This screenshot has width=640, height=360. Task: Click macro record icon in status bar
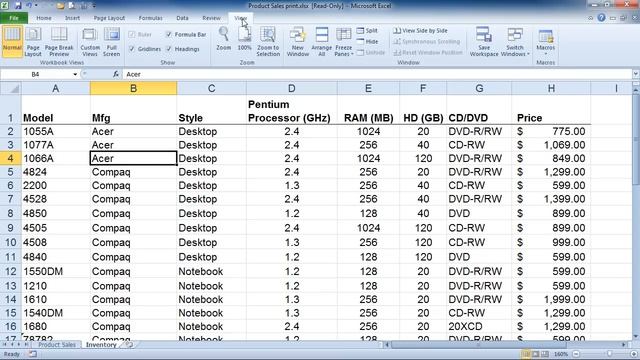coord(33,354)
